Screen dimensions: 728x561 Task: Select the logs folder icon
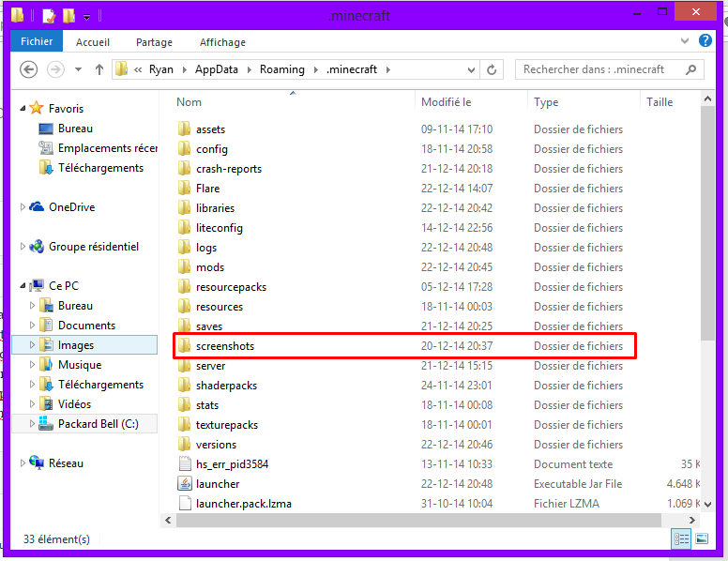185,247
